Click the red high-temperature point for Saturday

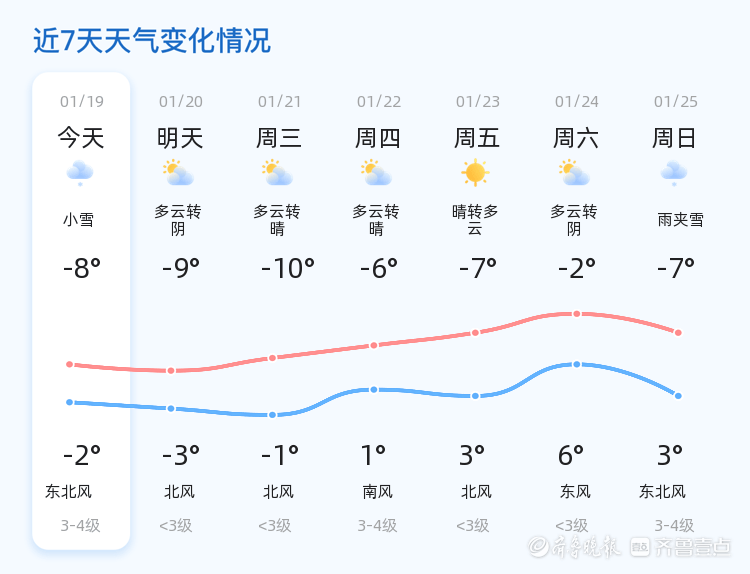coord(577,314)
